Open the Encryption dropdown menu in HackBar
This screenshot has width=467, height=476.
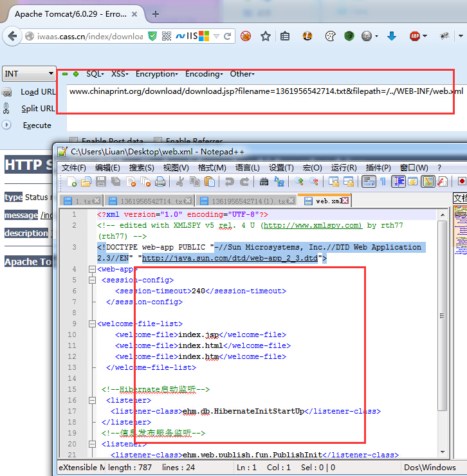(156, 74)
